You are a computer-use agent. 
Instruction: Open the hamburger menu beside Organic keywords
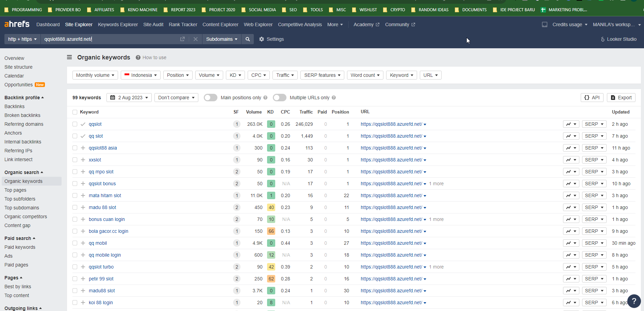(x=69, y=57)
